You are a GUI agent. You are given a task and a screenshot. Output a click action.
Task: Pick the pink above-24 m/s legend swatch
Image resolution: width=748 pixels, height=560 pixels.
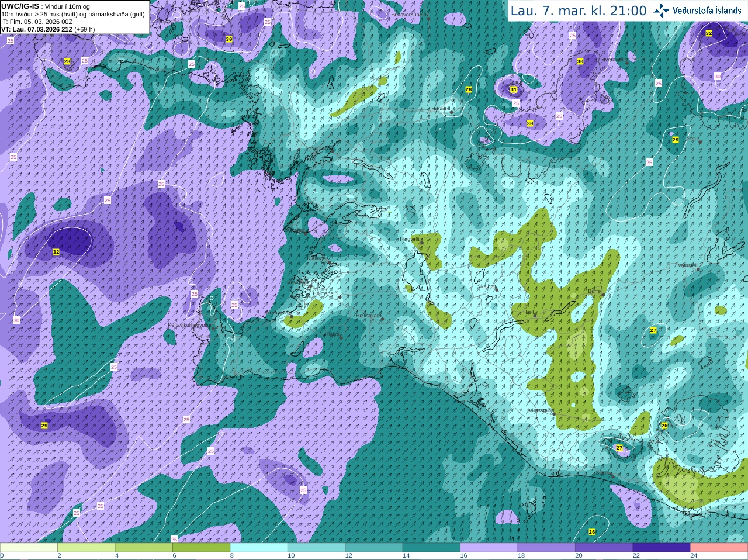pyautogui.click(x=719, y=548)
